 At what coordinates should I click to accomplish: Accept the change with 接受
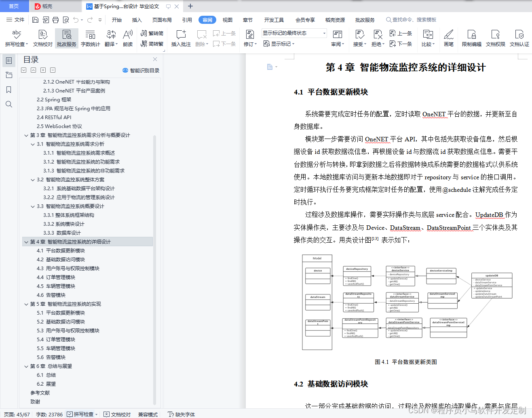[x=359, y=38]
